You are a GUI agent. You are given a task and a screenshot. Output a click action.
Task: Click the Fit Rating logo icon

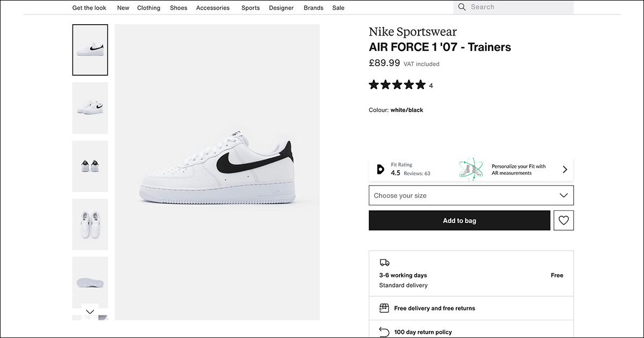point(380,169)
